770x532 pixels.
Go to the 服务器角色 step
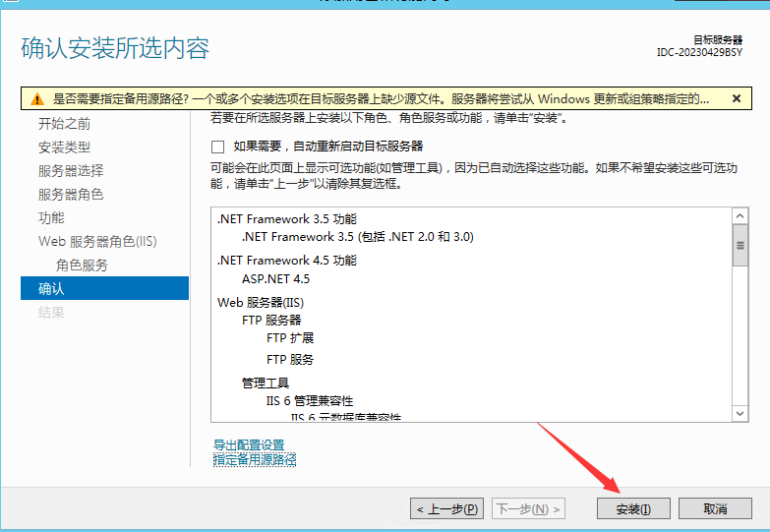[71, 195]
